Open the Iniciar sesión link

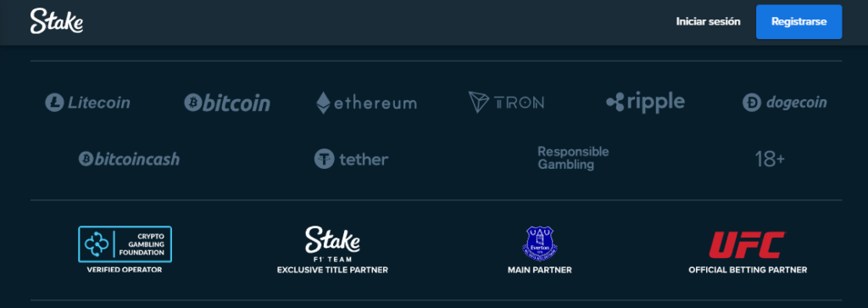point(708,21)
